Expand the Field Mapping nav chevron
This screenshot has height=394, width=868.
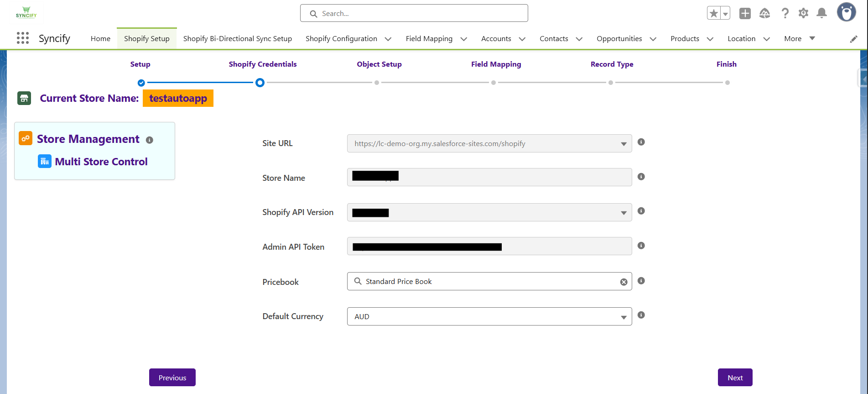[464, 39]
